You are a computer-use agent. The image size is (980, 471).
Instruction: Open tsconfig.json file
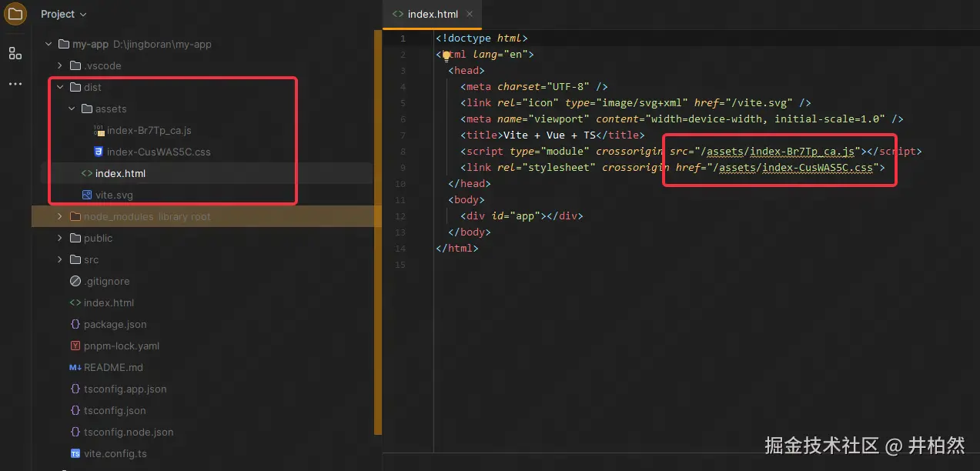pos(115,410)
